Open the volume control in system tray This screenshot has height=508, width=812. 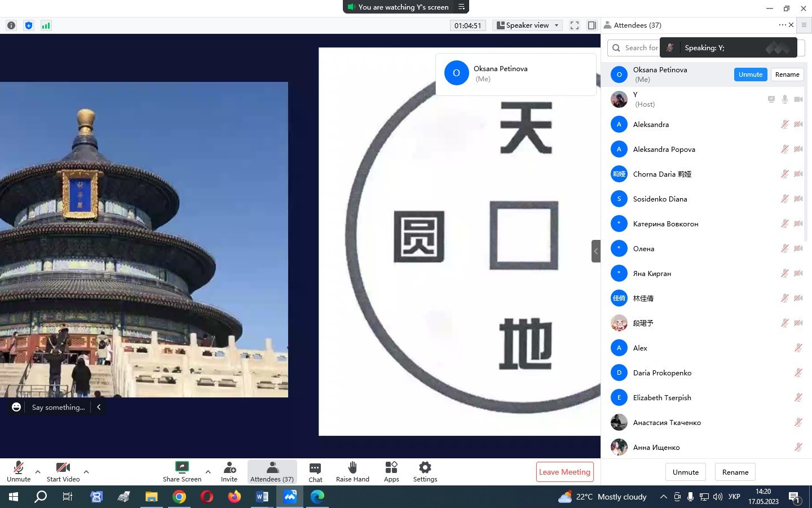(718, 497)
